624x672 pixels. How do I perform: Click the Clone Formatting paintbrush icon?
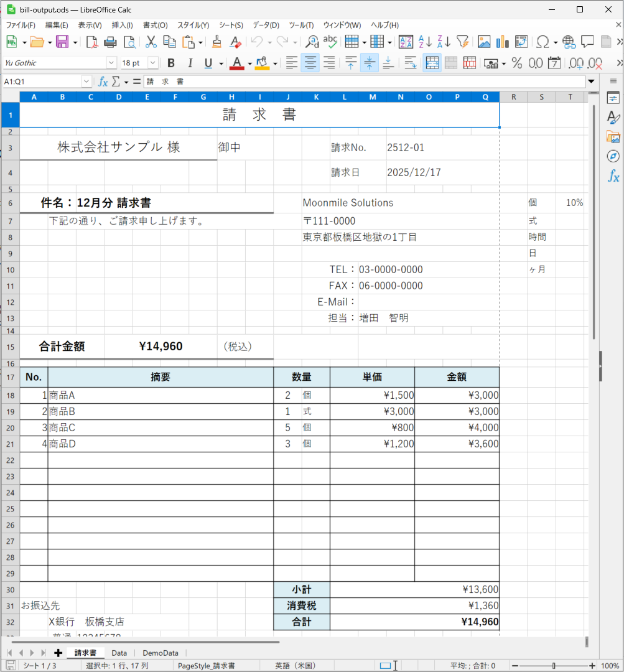point(217,42)
